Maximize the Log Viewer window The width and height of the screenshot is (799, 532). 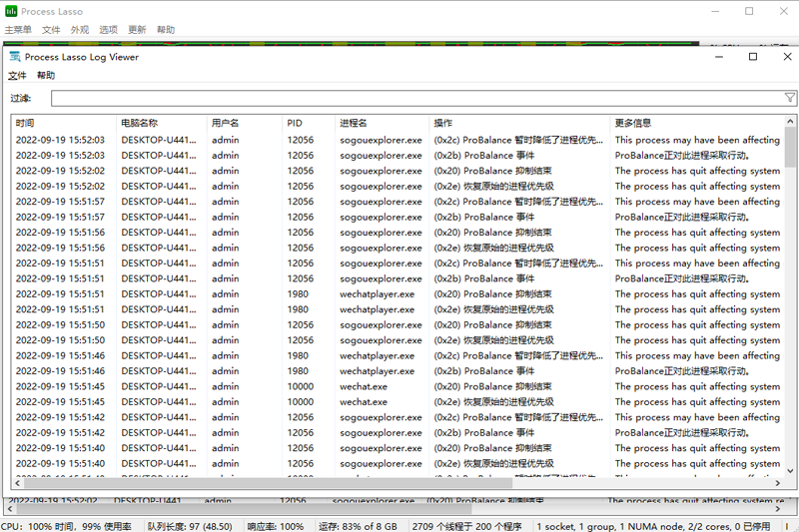pyautogui.click(x=753, y=57)
